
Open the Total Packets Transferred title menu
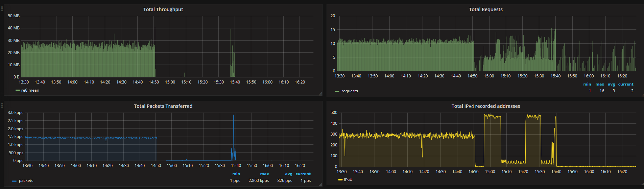(163, 106)
